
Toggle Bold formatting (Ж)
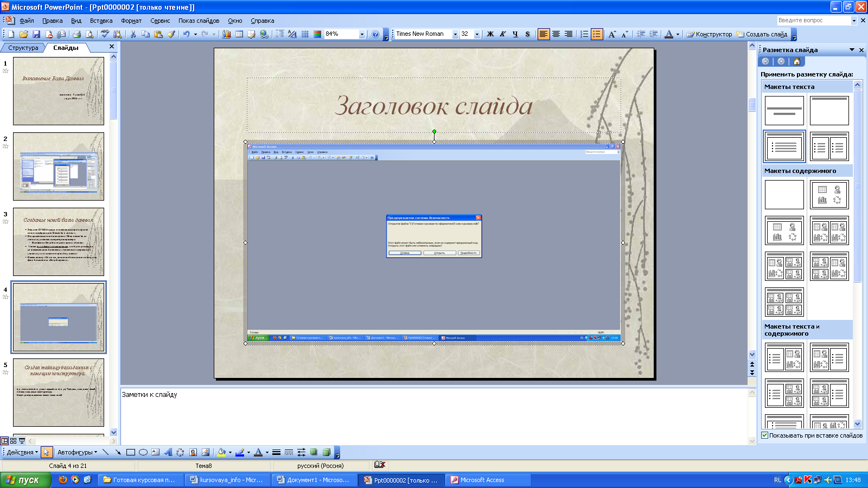[490, 34]
